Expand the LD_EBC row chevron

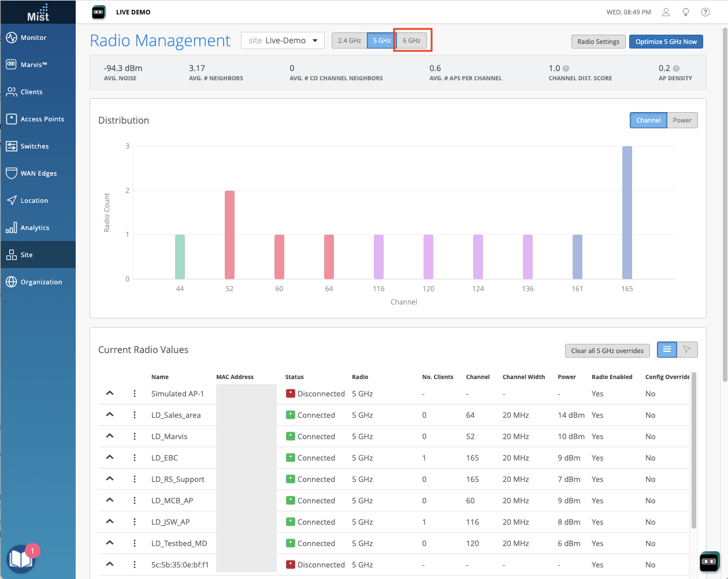[110, 458]
